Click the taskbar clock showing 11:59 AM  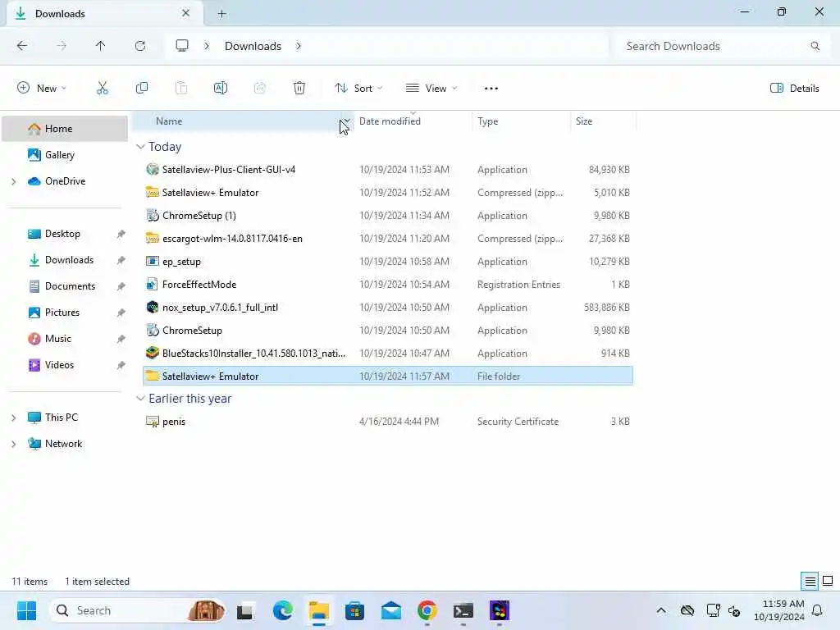(x=779, y=610)
